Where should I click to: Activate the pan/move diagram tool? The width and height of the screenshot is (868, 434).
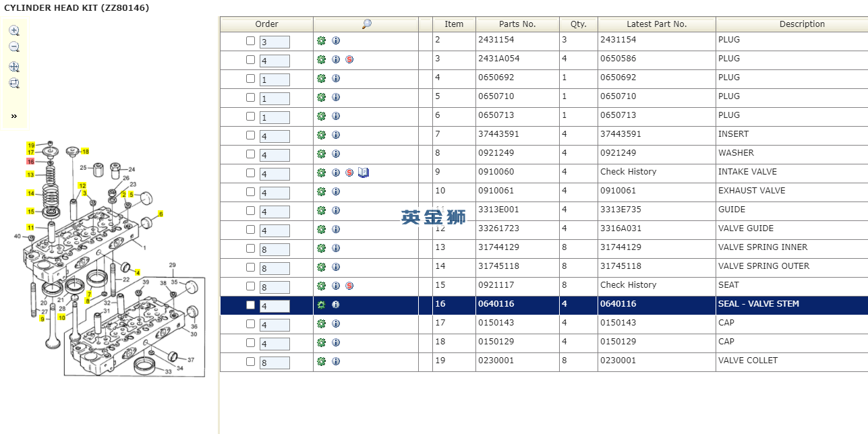(14, 67)
